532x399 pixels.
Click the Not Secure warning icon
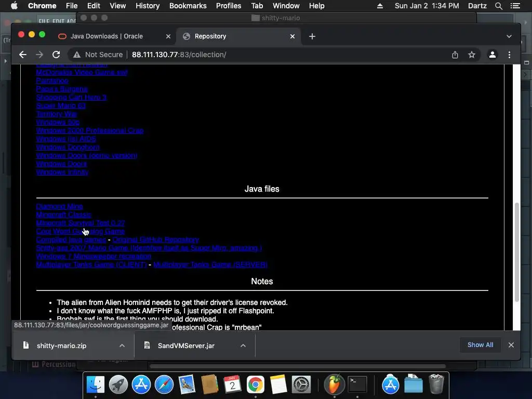click(77, 55)
